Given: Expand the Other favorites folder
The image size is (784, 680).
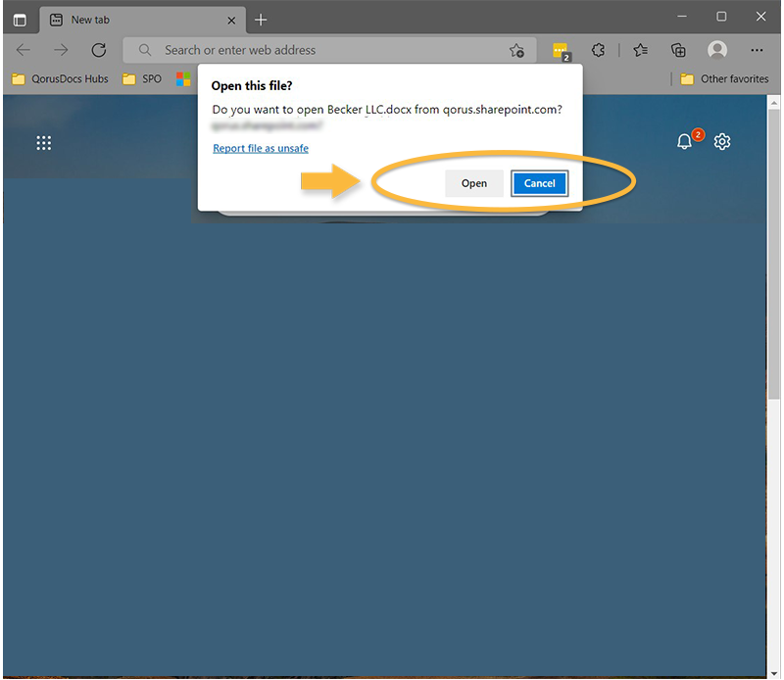Looking at the screenshot, I should point(723,78).
